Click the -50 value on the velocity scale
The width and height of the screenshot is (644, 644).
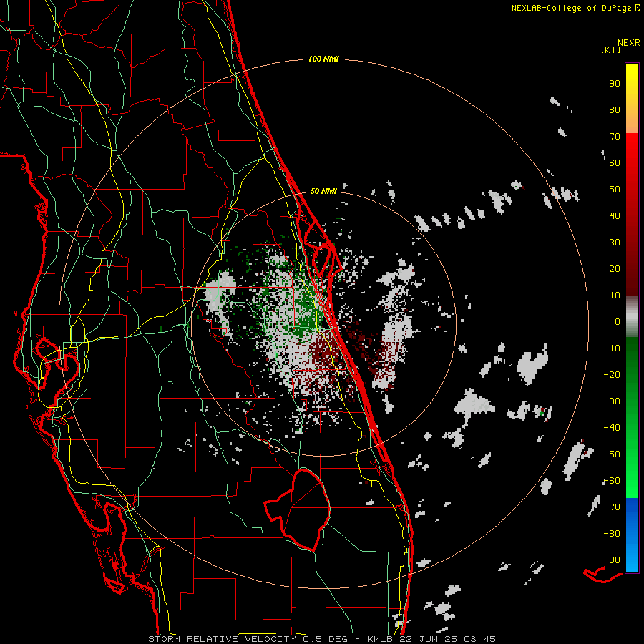point(612,454)
